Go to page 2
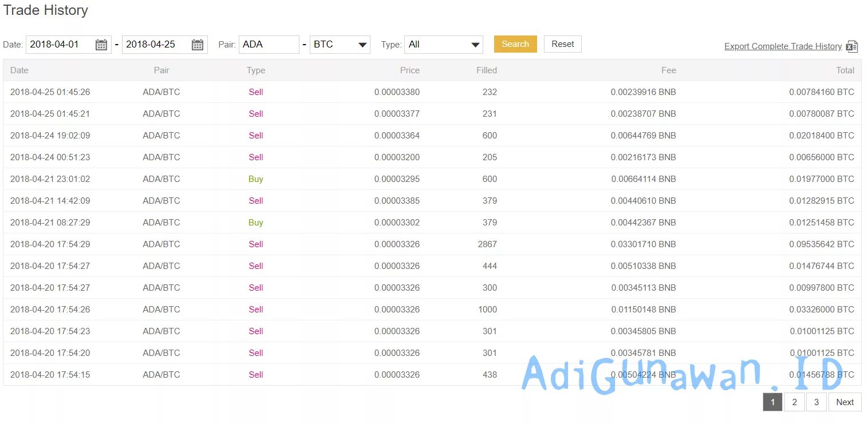Viewport: 868px width, 424px height. 795,402
